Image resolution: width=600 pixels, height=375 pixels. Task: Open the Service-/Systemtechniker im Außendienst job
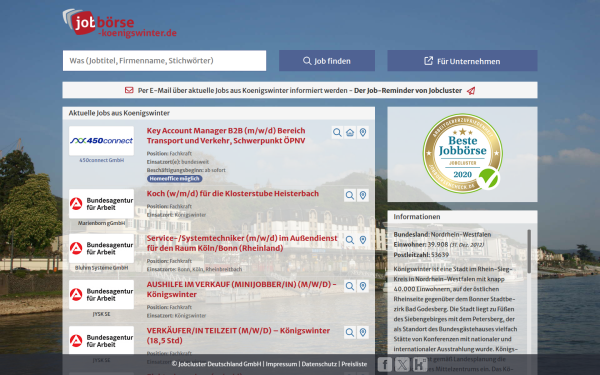[242, 243]
